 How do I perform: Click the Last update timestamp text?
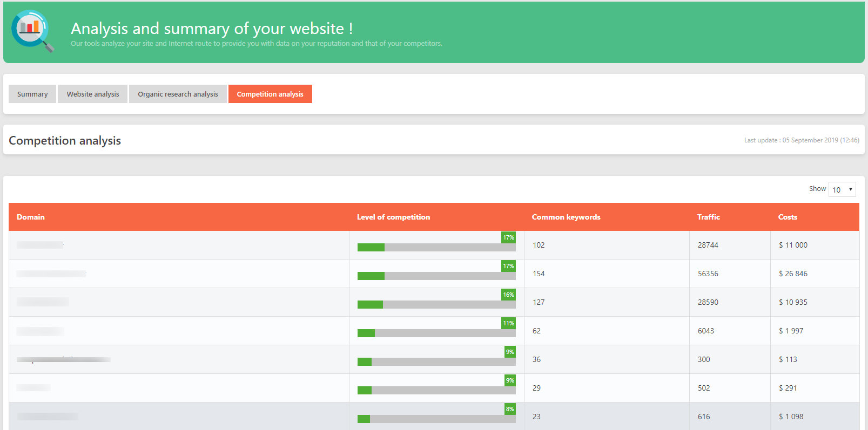point(801,140)
